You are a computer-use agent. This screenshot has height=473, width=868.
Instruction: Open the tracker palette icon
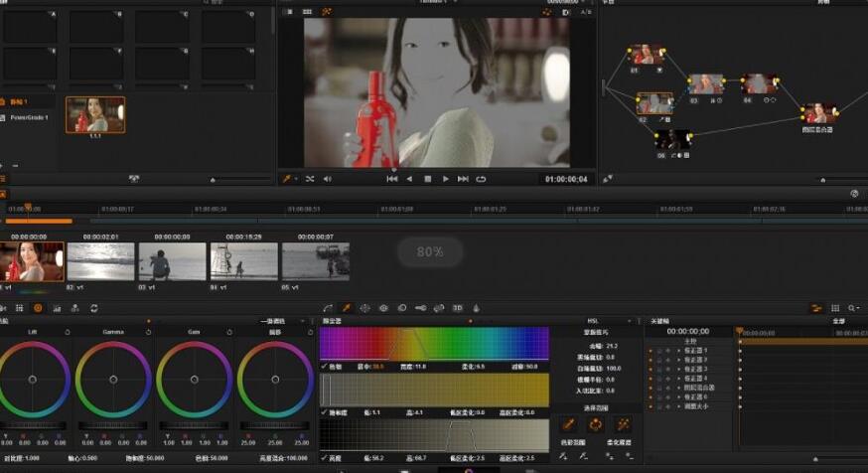pyautogui.click(x=383, y=308)
